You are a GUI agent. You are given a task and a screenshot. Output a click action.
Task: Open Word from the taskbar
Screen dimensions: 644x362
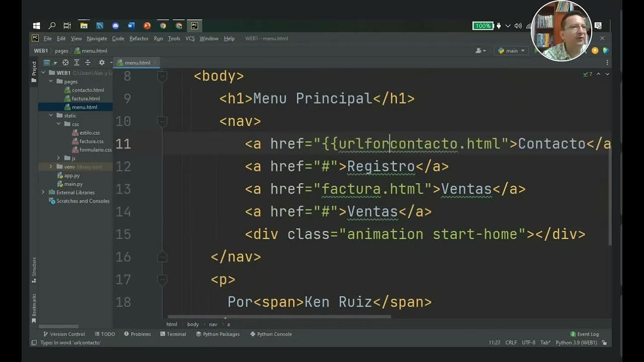pyautogui.click(x=131, y=26)
